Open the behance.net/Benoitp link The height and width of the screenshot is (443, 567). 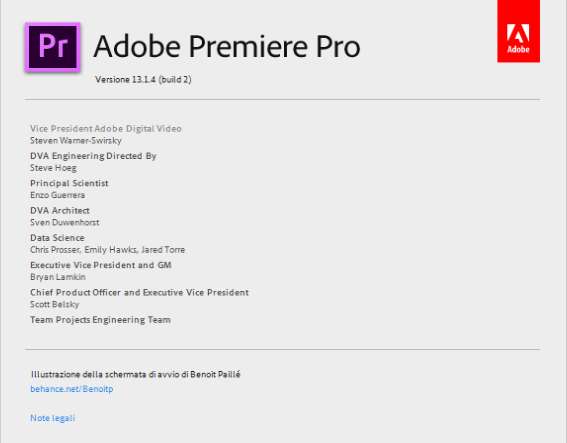tap(72, 389)
